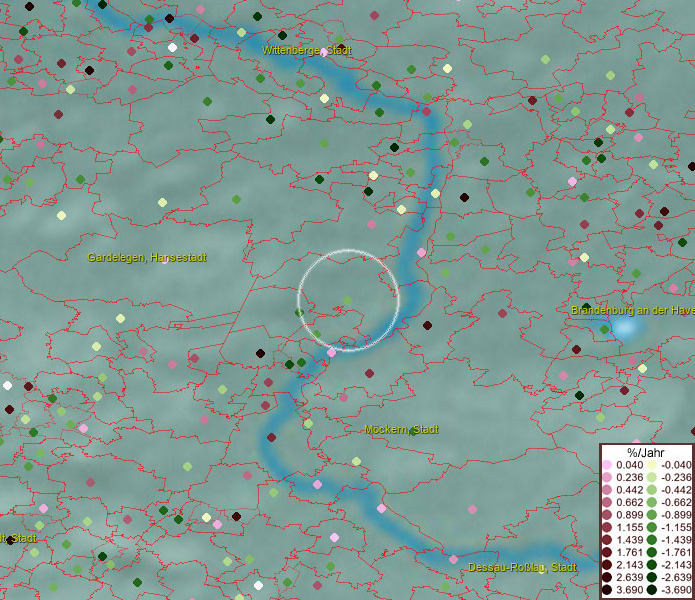Select the -0.236 light green legend swatch
The width and height of the screenshot is (695, 600).
pos(651,478)
